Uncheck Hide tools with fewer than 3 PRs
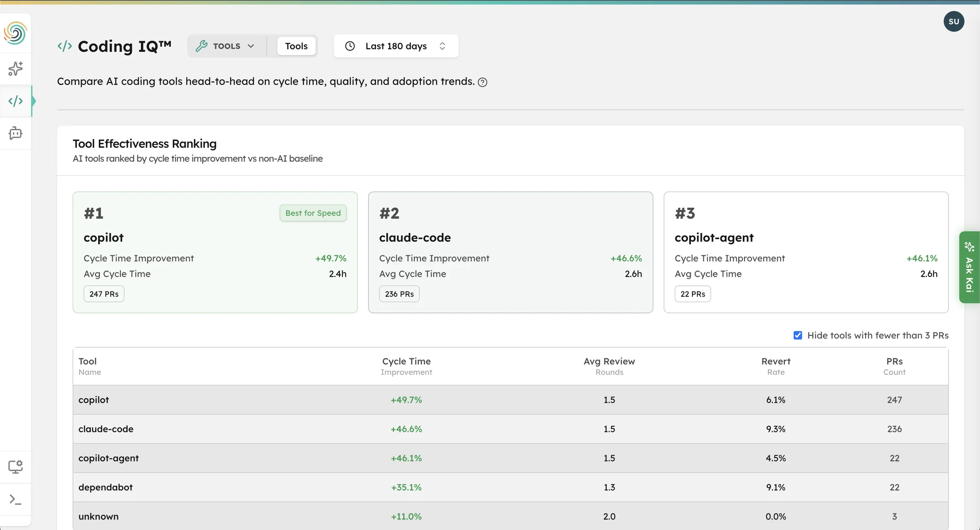Screen dimensions: 980x530 point(797,335)
